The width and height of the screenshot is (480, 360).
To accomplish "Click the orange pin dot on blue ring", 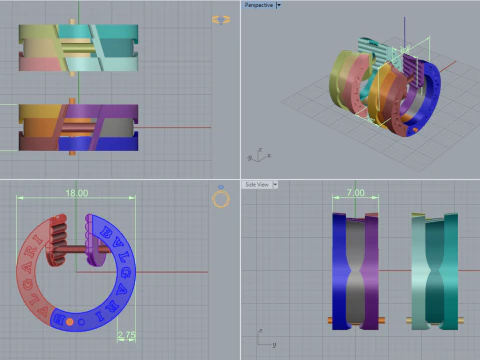I will [x=70, y=322].
